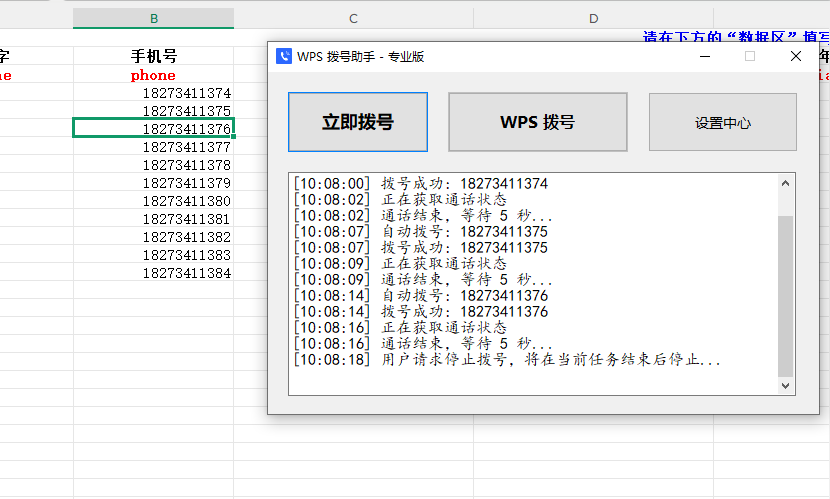
Task: Select cell with 18273411375
Action: click(x=154, y=111)
